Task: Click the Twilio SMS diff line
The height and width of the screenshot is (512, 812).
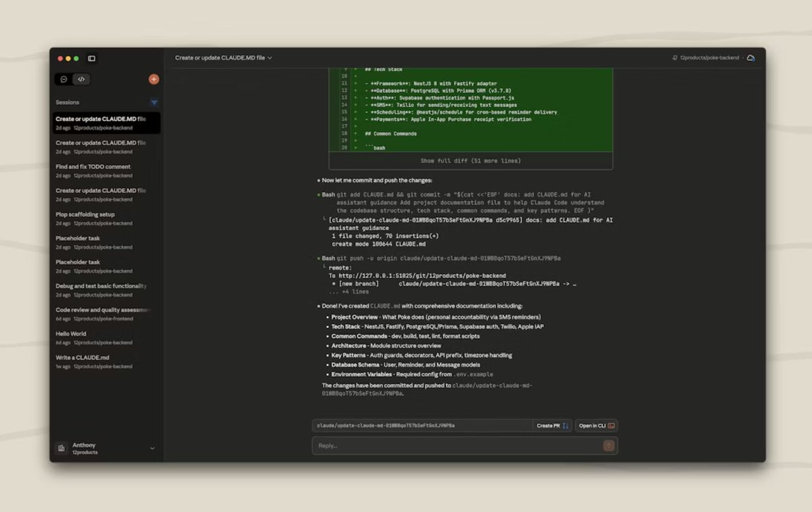Action: tap(441, 105)
